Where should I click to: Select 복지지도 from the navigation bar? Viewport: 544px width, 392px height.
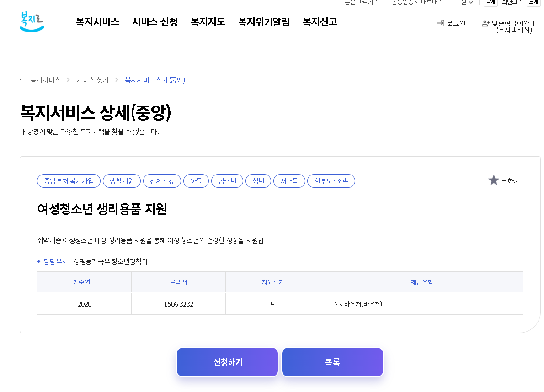208,21
